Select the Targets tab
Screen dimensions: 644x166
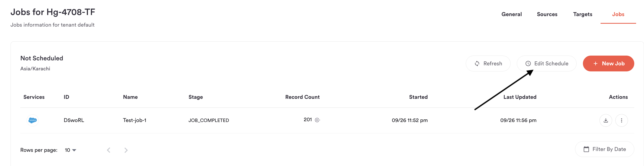click(x=583, y=14)
